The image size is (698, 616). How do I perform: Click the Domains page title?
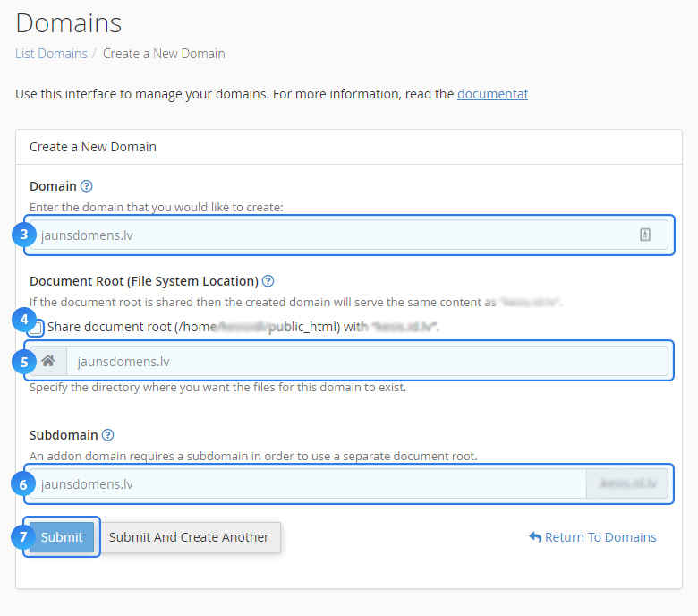[x=69, y=22]
